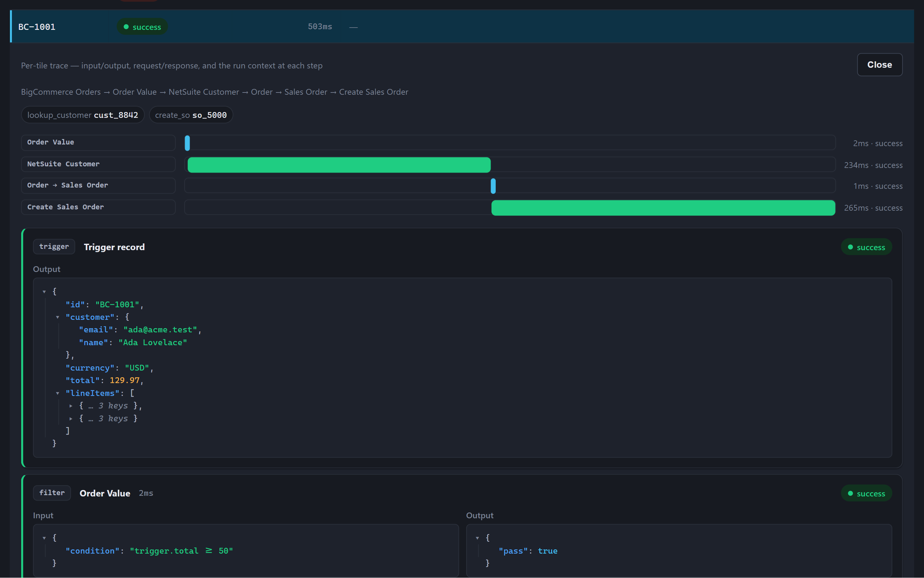The width and height of the screenshot is (924, 578).
Task: Click the 503ms duration in the run row
Action: 320,27
